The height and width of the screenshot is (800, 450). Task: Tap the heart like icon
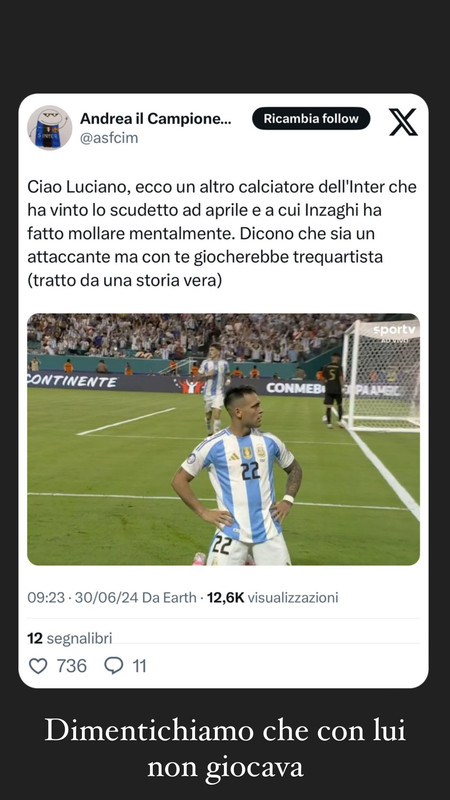point(38,666)
